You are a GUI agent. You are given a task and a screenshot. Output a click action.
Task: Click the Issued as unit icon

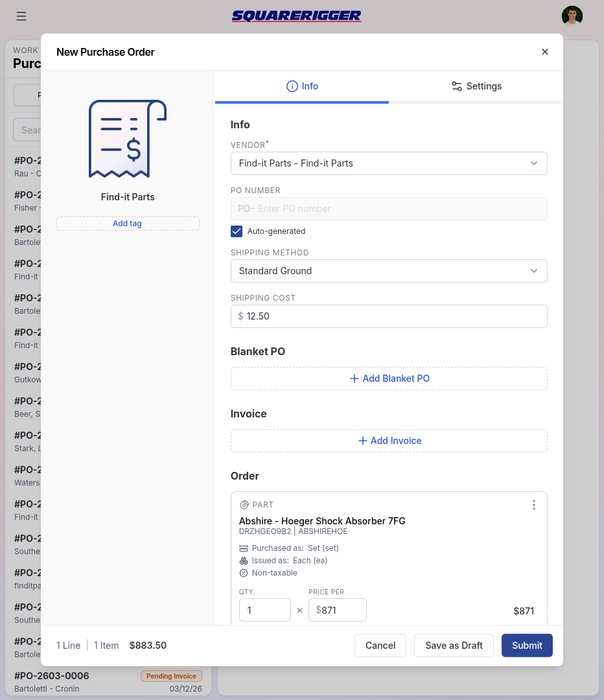(x=243, y=561)
